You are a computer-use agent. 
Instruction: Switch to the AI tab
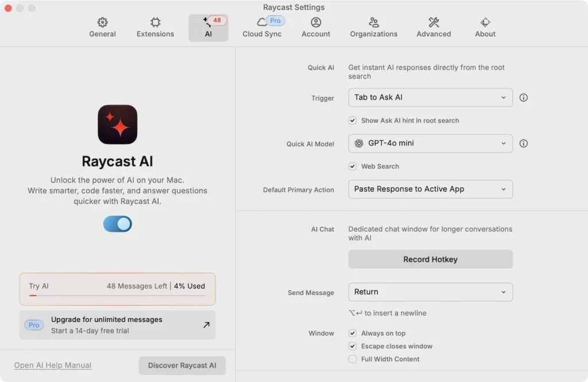208,28
